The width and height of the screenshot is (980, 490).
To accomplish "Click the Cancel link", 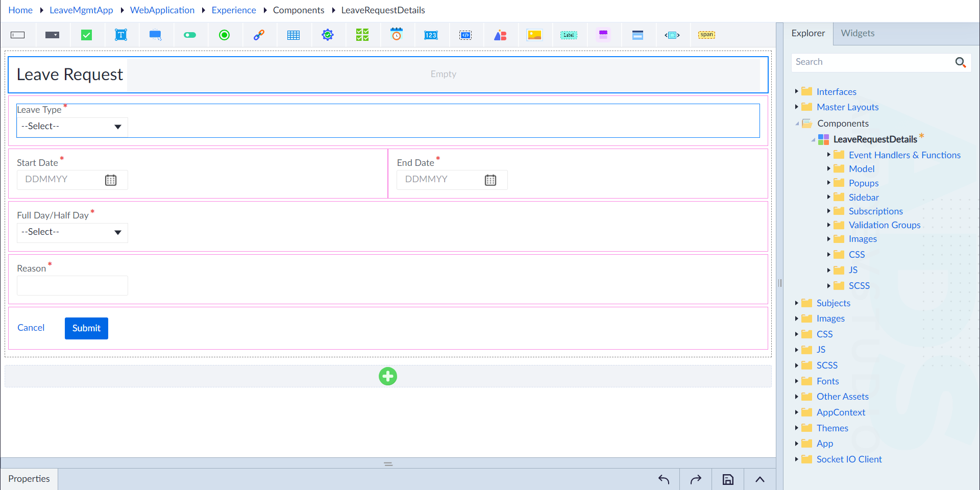I will click(31, 328).
